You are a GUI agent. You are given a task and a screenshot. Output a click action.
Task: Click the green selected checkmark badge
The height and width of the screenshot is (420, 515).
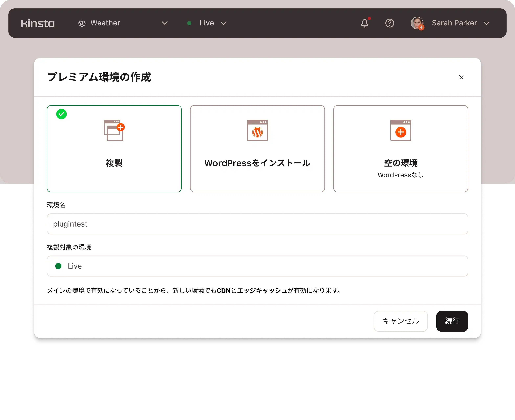61,114
